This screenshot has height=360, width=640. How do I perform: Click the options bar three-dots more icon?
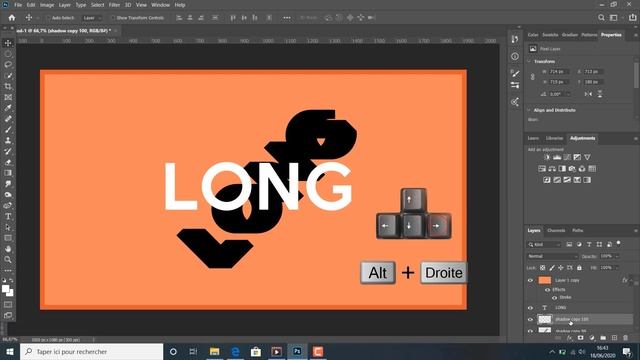[287, 18]
